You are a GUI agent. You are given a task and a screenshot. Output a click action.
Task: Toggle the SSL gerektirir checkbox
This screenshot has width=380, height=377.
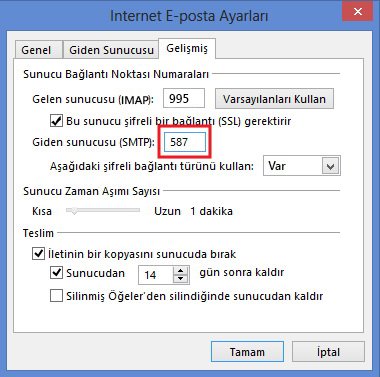(56, 121)
